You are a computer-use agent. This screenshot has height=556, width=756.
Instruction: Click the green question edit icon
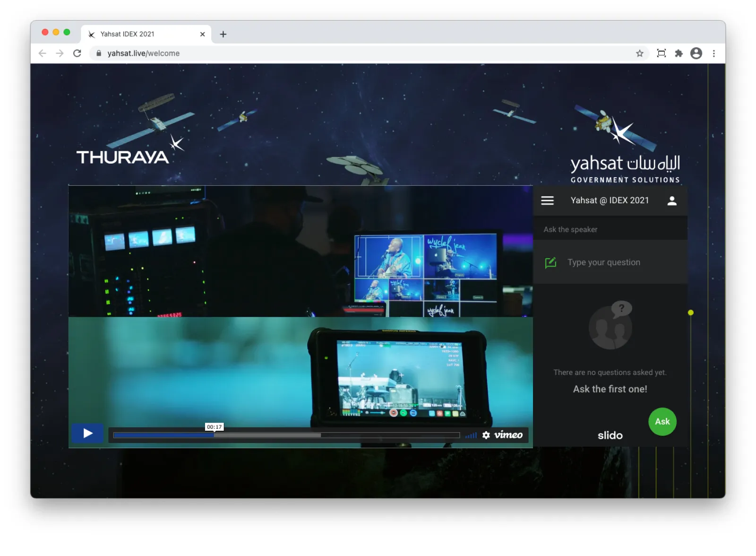click(x=550, y=263)
